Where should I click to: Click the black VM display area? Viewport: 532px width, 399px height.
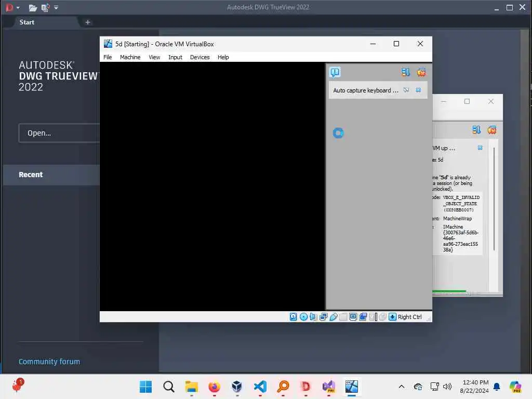tap(212, 187)
